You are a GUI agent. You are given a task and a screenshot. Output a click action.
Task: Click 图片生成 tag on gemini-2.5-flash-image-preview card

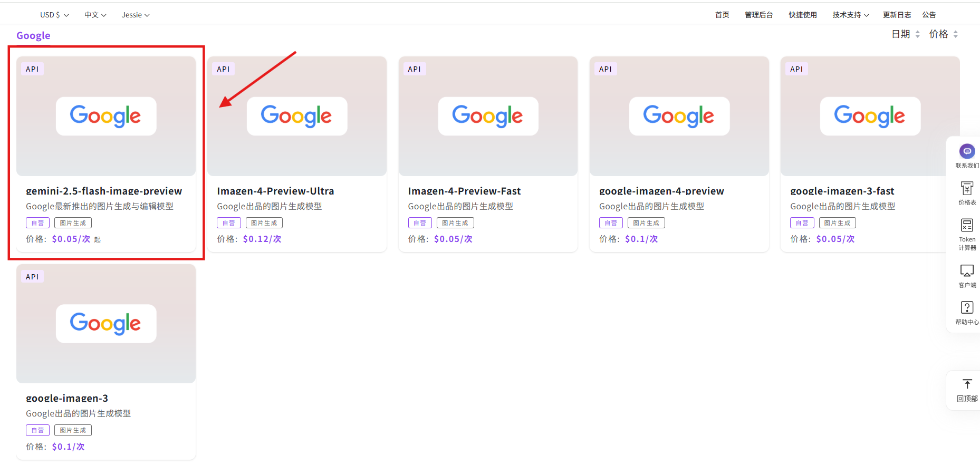73,223
